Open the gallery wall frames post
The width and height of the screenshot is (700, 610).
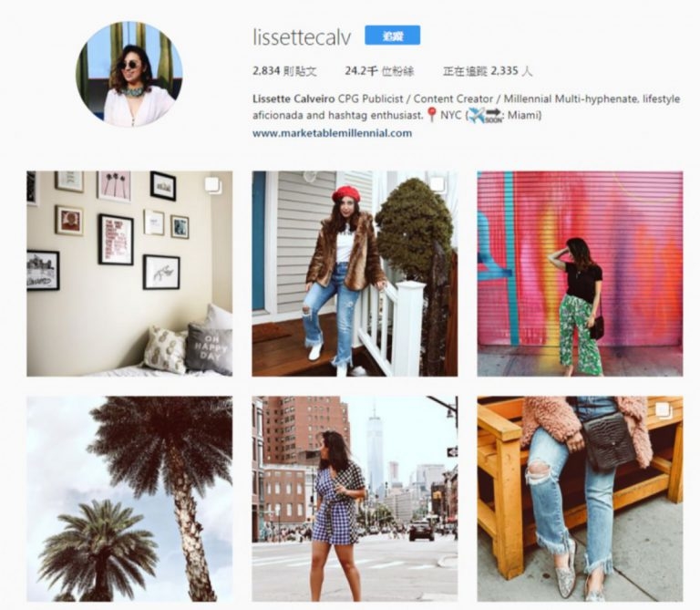[x=129, y=274]
